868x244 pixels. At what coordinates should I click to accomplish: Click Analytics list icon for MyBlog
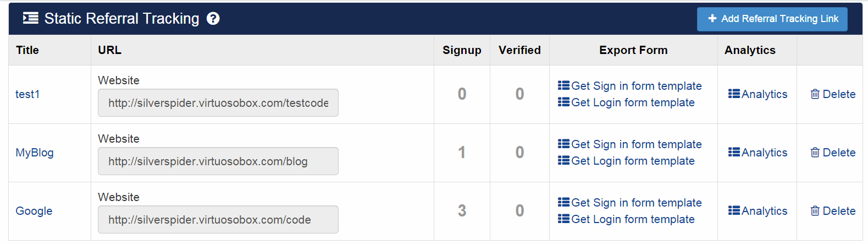pos(734,153)
